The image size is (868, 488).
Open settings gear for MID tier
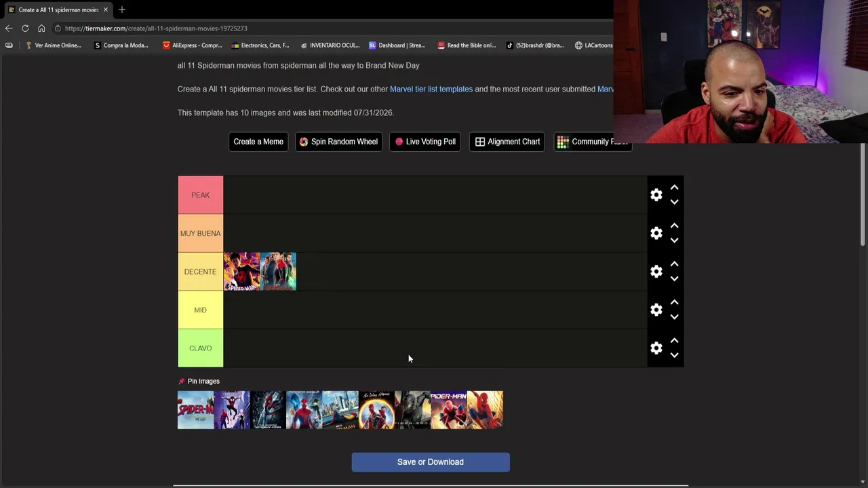click(x=656, y=310)
